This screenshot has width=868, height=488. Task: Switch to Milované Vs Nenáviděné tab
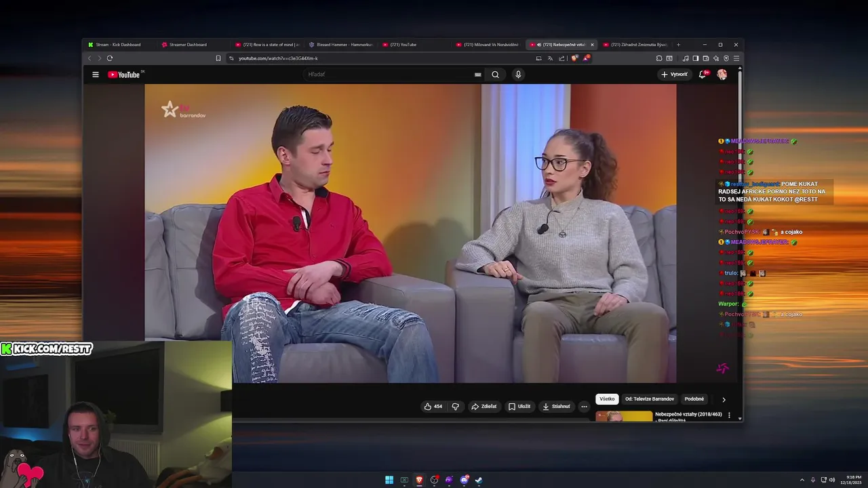[487, 45]
